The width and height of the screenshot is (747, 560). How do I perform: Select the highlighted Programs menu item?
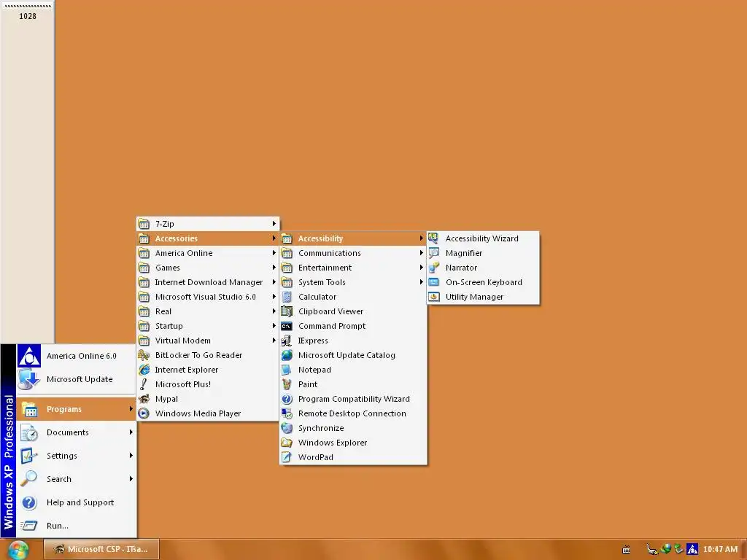77,409
